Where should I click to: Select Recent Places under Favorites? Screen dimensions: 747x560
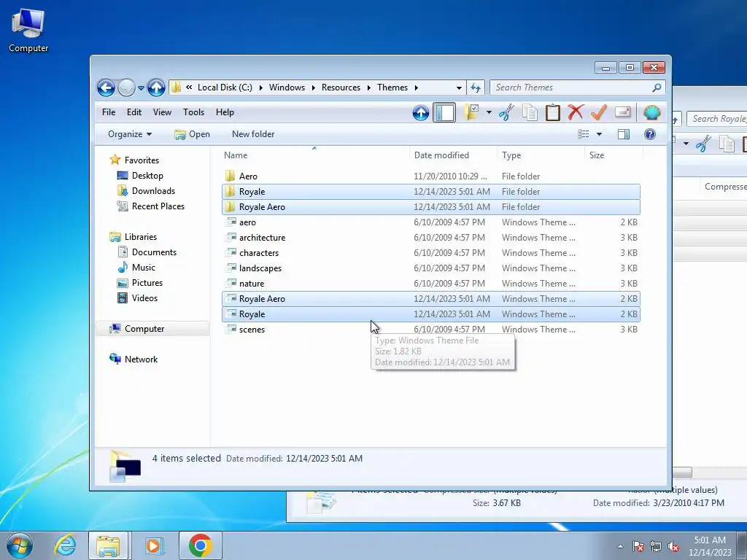[x=158, y=206]
